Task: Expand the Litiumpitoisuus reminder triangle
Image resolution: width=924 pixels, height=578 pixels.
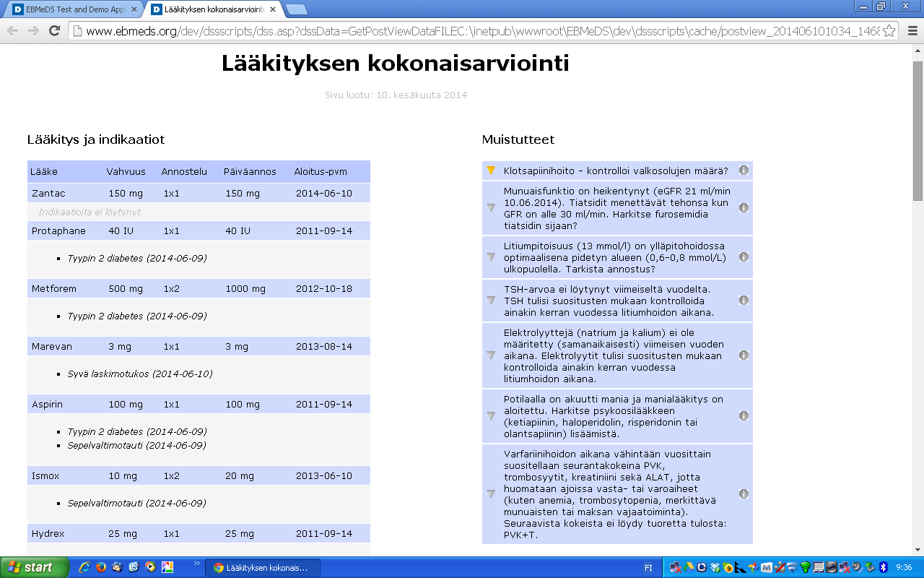Action: (x=491, y=256)
